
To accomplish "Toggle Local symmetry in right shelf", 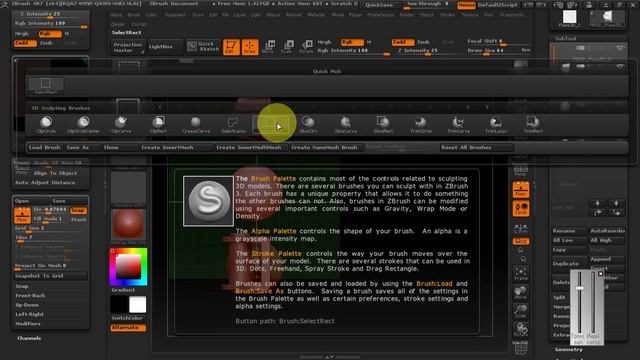I will tap(521, 209).
